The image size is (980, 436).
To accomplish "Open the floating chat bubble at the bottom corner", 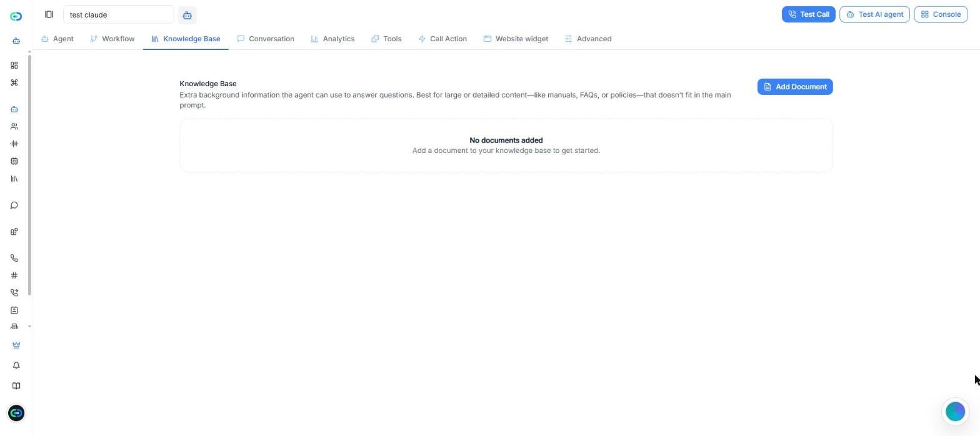I will (x=955, y=412).
